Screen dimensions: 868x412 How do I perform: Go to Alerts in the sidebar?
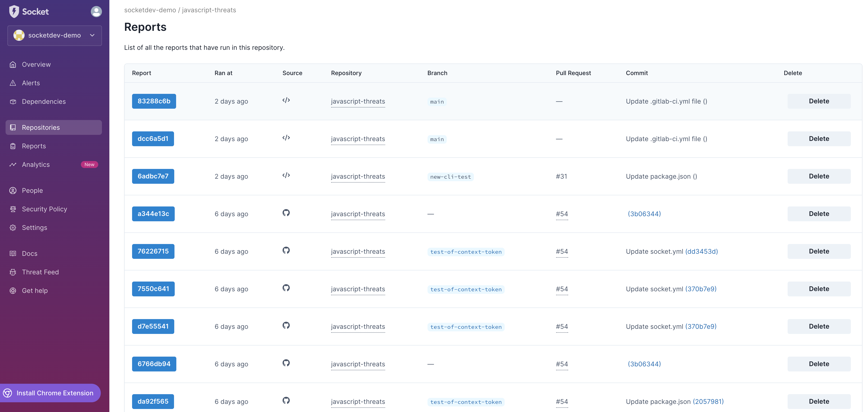tap(54, 83)
